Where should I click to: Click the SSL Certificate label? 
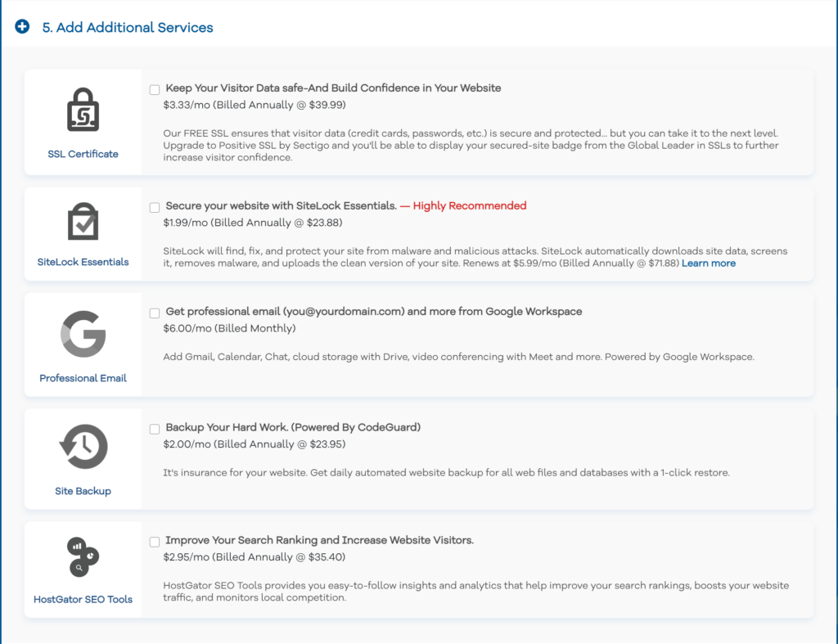[83, 154]
